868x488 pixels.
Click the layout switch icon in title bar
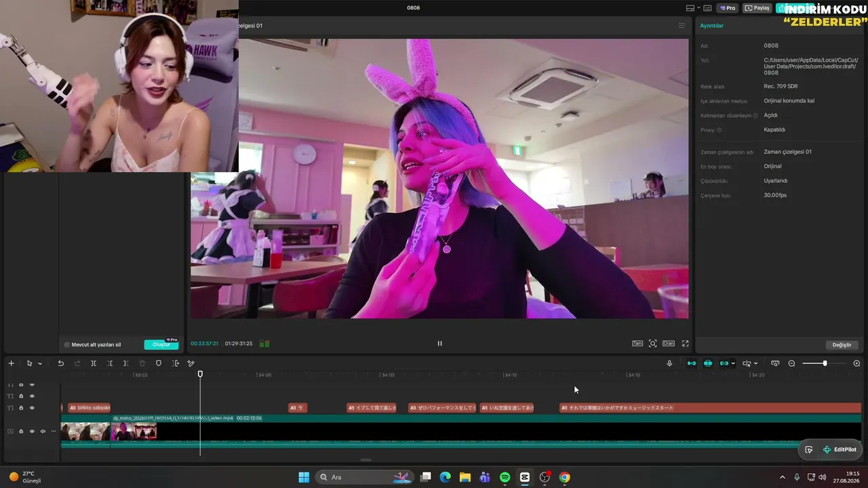pyautogui.click(x=690, y=8)
